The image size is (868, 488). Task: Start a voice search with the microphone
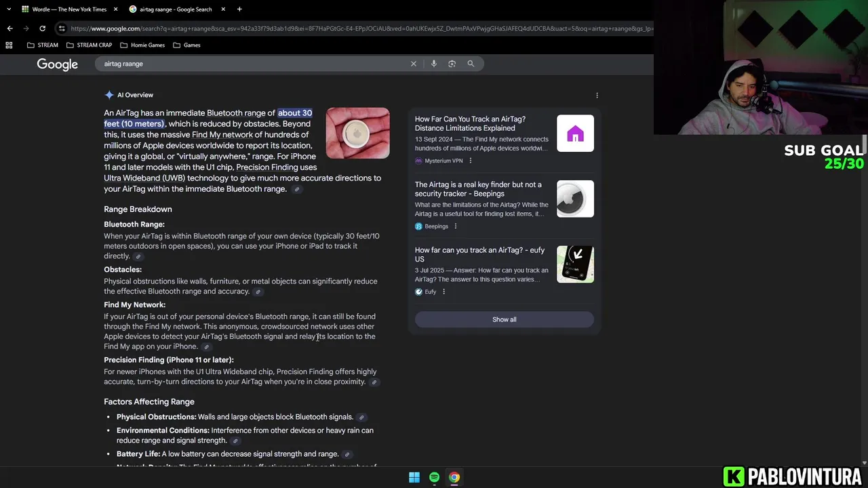pos(434,64)
